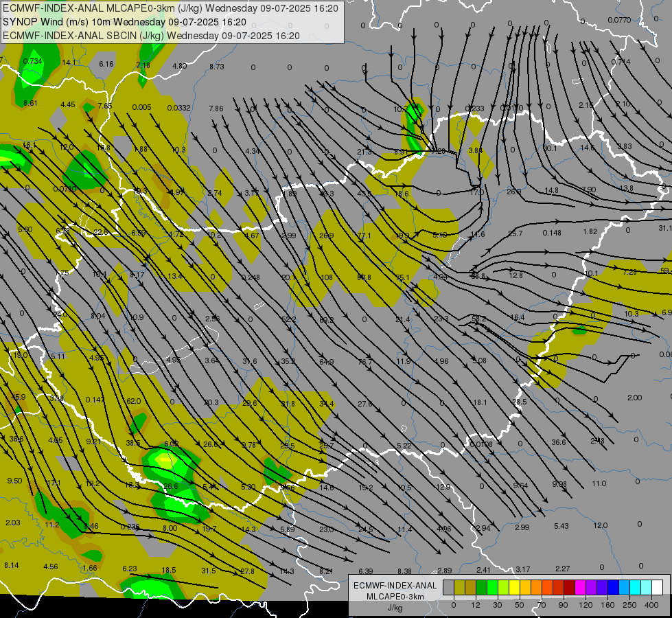Click the map value 11.0
The image size is (672, 618).
tap(599, 483)
